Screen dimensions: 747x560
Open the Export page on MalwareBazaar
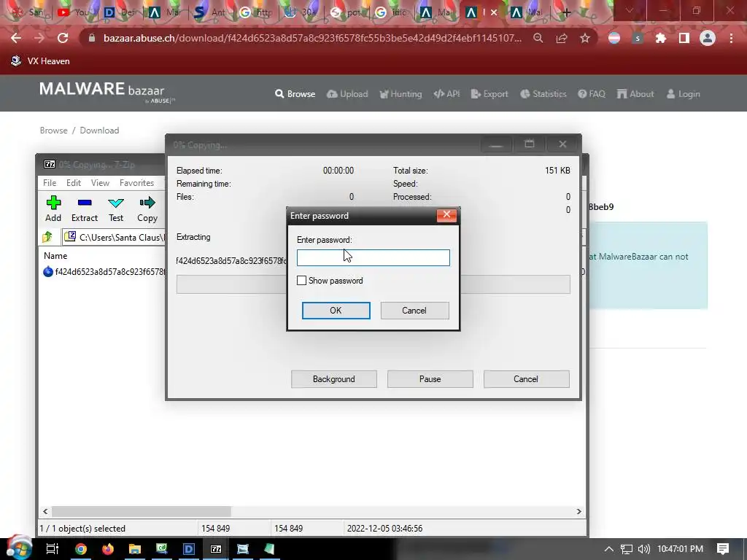click(x=489, y=94)
